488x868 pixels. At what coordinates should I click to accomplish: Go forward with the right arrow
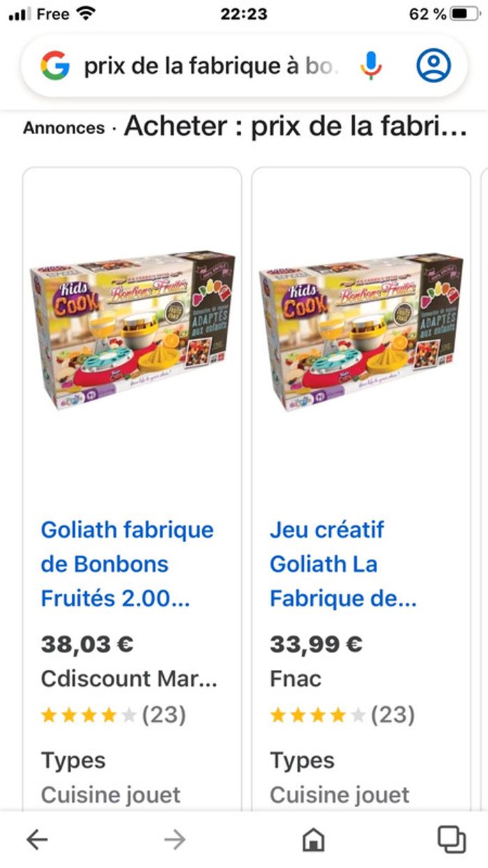175,839
